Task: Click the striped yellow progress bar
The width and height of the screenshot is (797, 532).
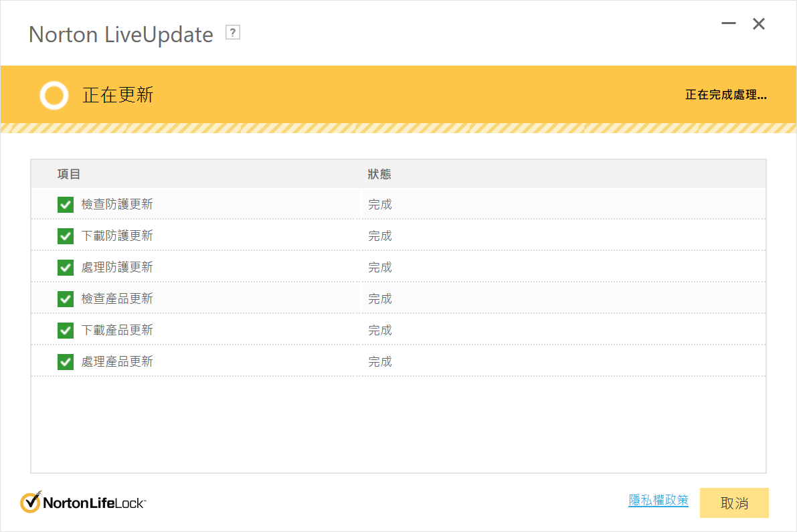Action: [398, 128]
